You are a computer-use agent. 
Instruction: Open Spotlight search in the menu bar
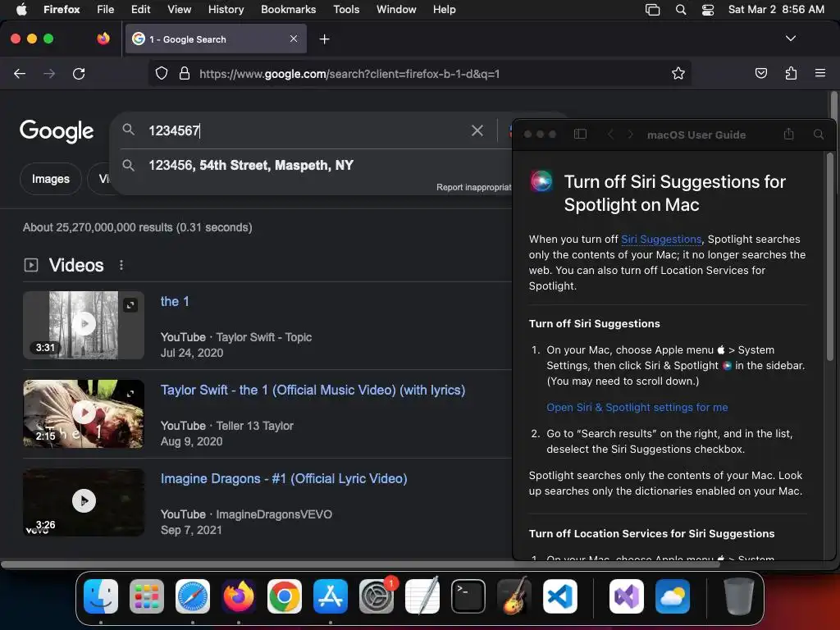(x=680, y=9)
